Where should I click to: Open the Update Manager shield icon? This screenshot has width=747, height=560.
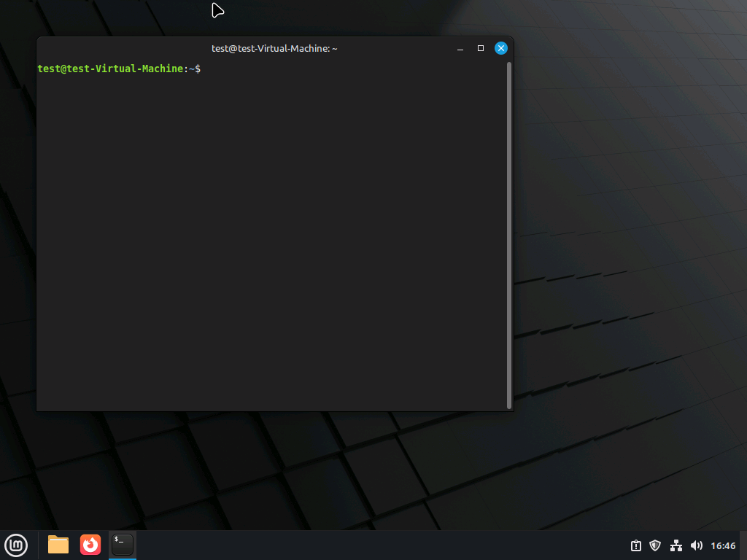[x=655, y=545]
